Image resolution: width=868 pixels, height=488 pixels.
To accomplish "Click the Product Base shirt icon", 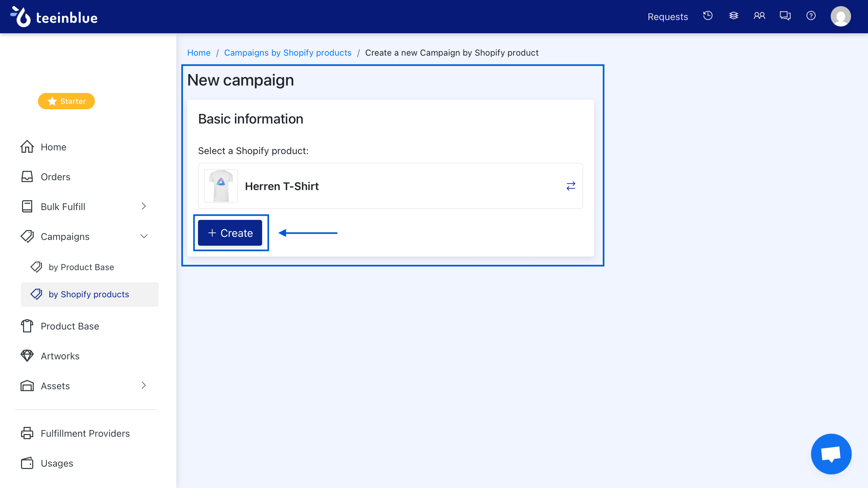I will 27,326.
